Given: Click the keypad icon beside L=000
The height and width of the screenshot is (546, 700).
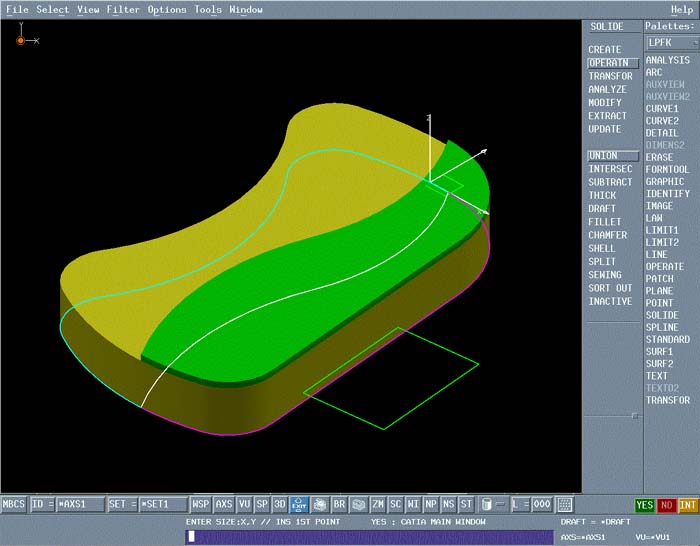Looking at the screenshot, I should pos(565,505).
